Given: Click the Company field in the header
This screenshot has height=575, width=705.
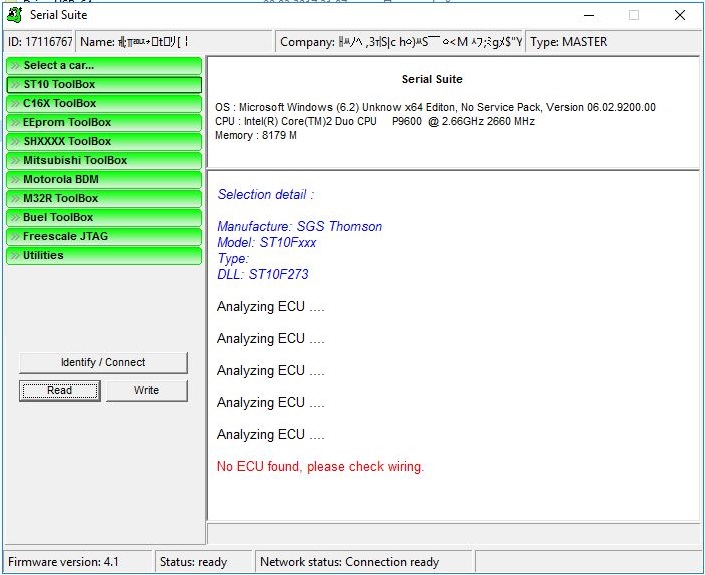Looking at the screenshot, I should 400,42.
